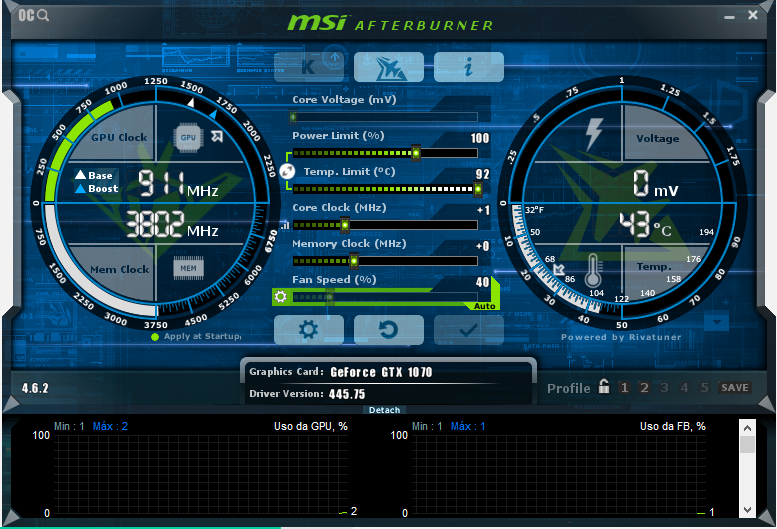Reset settings with the circular arrow button

pos(389,330)
